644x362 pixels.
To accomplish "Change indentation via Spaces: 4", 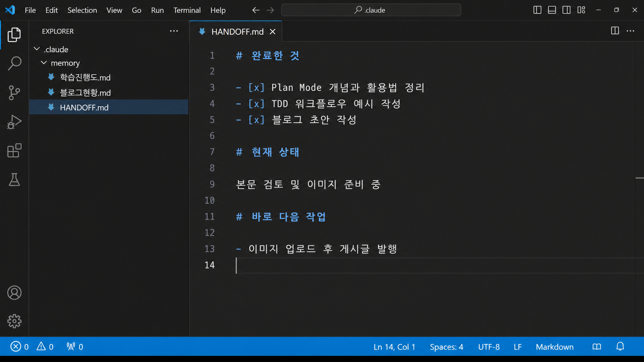I will pyautogui.click(x=446, y=347).
